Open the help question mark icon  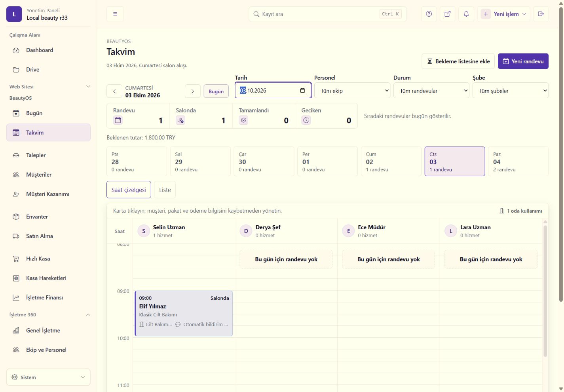pos(429,14)
